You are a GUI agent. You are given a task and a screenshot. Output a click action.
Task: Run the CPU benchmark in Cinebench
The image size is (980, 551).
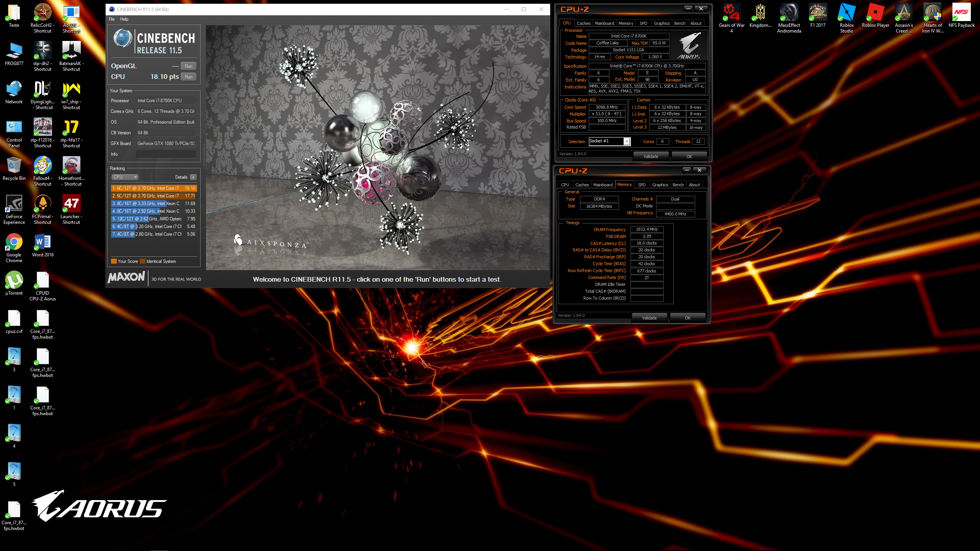point(188,77)
